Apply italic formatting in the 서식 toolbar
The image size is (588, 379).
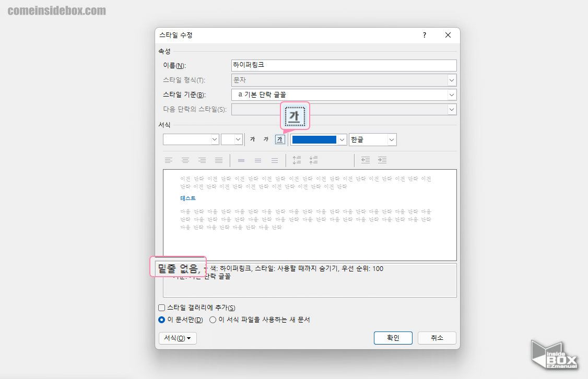(x=265, y=139)
